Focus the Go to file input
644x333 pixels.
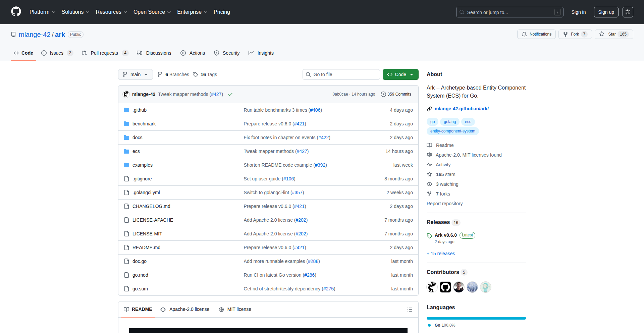tap(341, 74)
